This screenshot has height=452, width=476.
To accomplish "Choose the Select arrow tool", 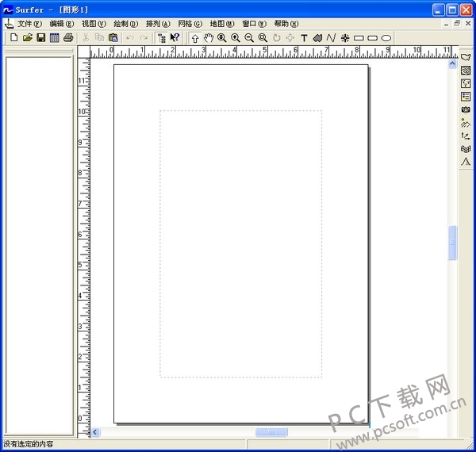I will 195,38.
